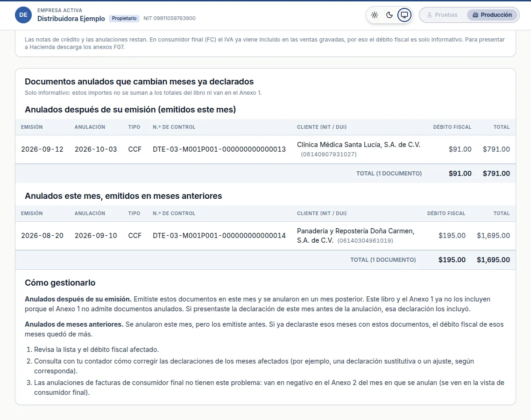Click Clínica Médica Santa Lucía client name
The width and height of the screenshot is (531, 420).
coord(359,145)
